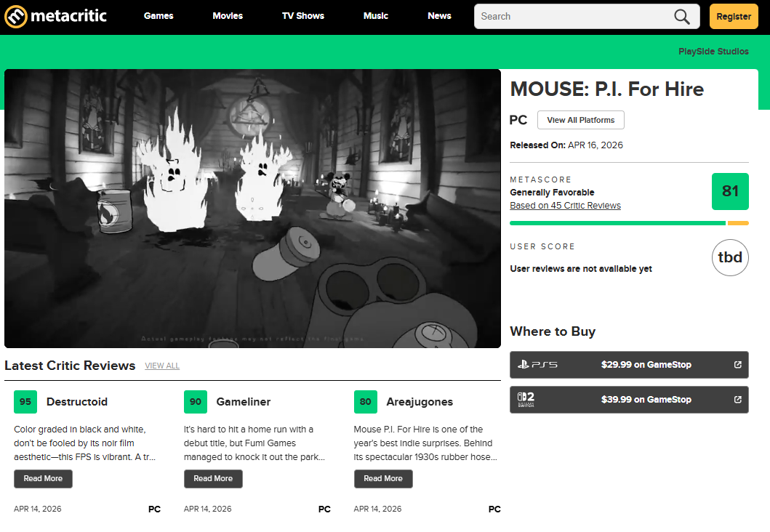Click the green score distribution bar
The image size is (770, 532).
[617, 223]
